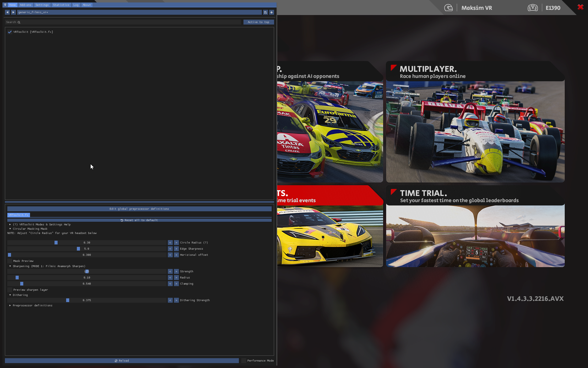Open the Add-ons tab
This screenshot has height=368, width=588.
26,5
